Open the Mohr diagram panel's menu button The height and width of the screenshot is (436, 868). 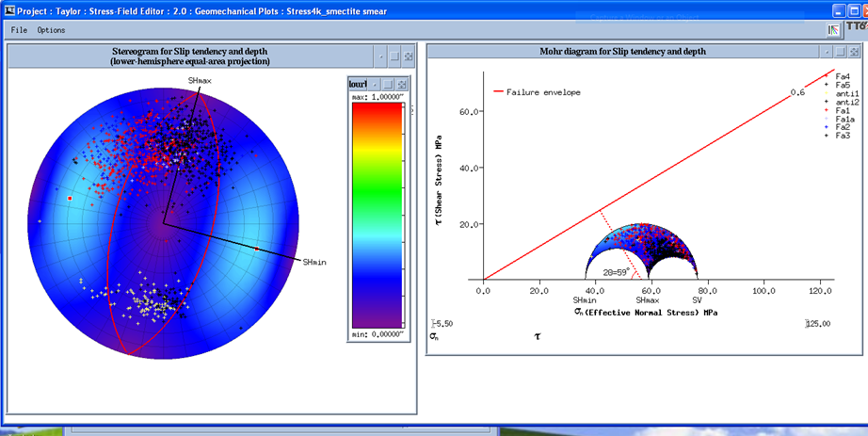tap(827, 52)
